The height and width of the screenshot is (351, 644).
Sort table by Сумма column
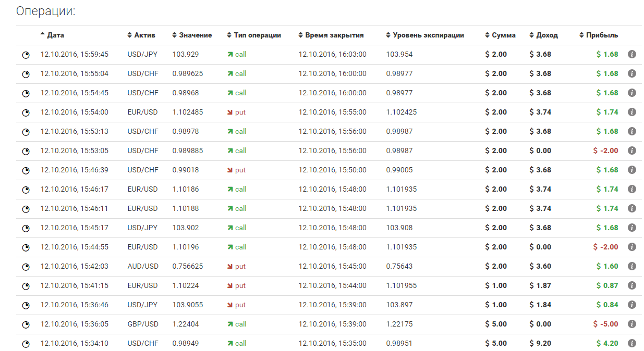pyautogui.click(x=503, y=35)
